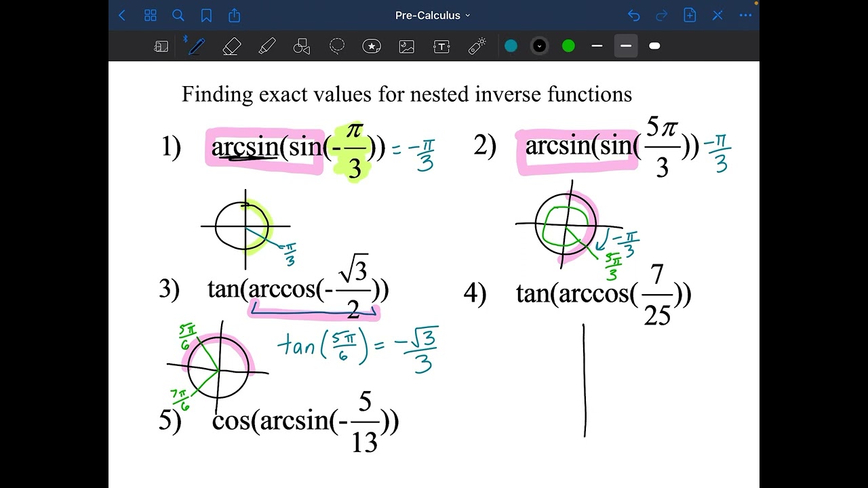Screen dimensions: 868x488
Task: Select the Shapes tool
Action: click(302, 46)
